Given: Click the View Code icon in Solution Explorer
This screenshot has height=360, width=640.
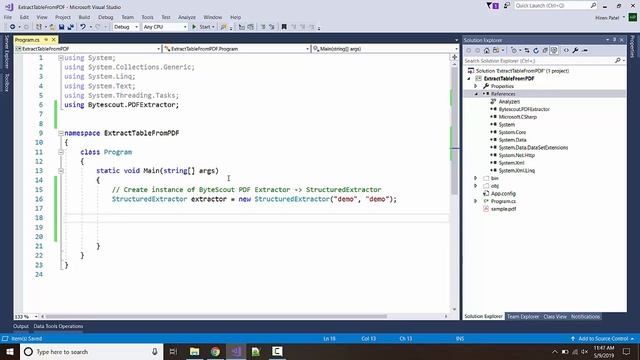Looking at the screenshot, I should (566, 51).
